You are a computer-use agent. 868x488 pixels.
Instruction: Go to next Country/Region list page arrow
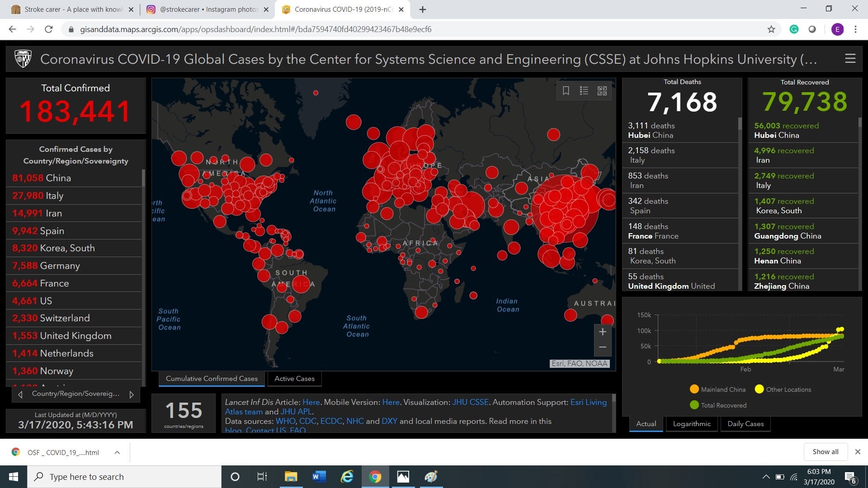point(132,394)
